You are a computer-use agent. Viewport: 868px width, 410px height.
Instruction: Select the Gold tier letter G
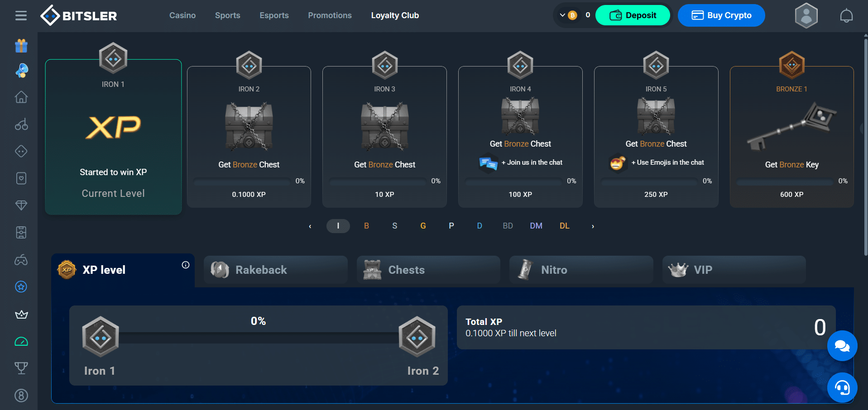pyautogui.click(x=423, y=226)
